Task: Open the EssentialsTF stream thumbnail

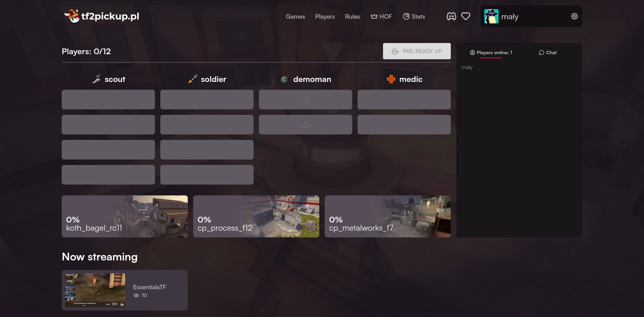Action: (x=95, y=290)
